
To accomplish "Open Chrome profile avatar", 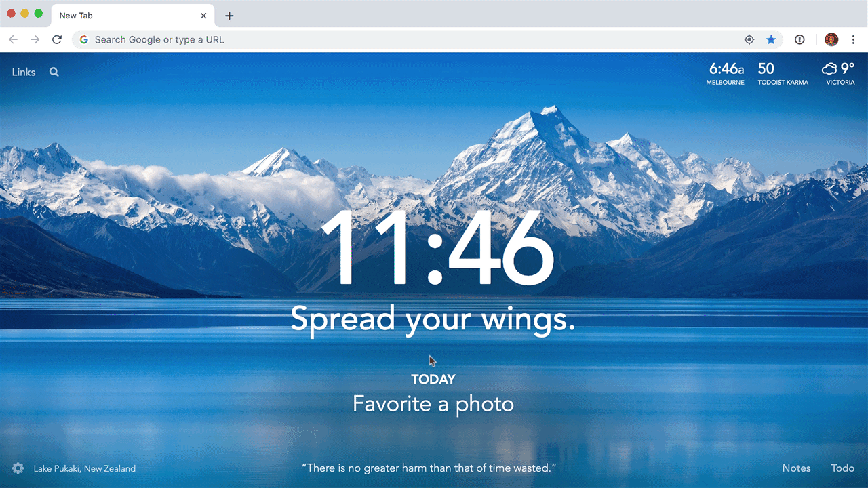I will coord(831,39).
